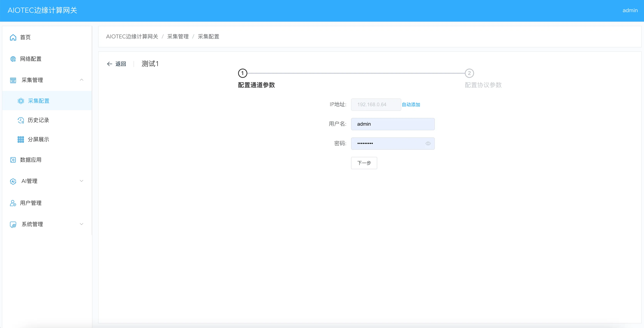Screen dimensions: 644x328
Task: Click the 历史记录 clock icon
Action: point(21,120)
